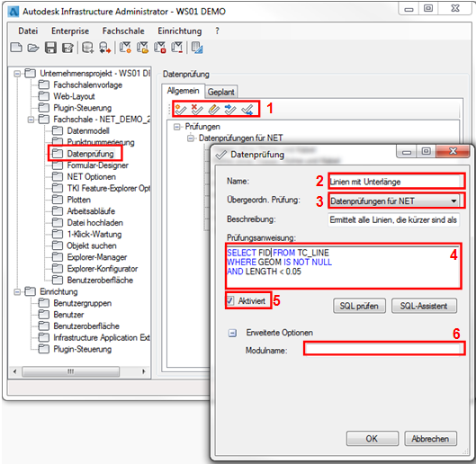Select Web-Layout in the tree
The image size is (476, 464).
(x=74, y=96)
